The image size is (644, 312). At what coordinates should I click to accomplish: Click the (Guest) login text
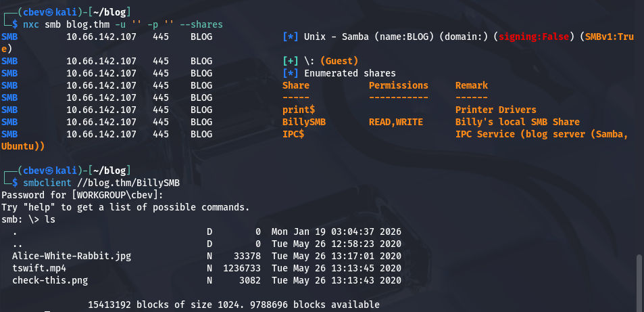(339, 61)
